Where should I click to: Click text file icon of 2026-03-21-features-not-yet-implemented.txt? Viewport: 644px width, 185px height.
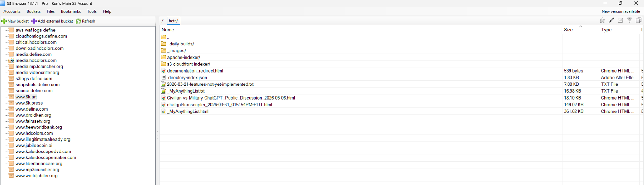coord(164,84)
